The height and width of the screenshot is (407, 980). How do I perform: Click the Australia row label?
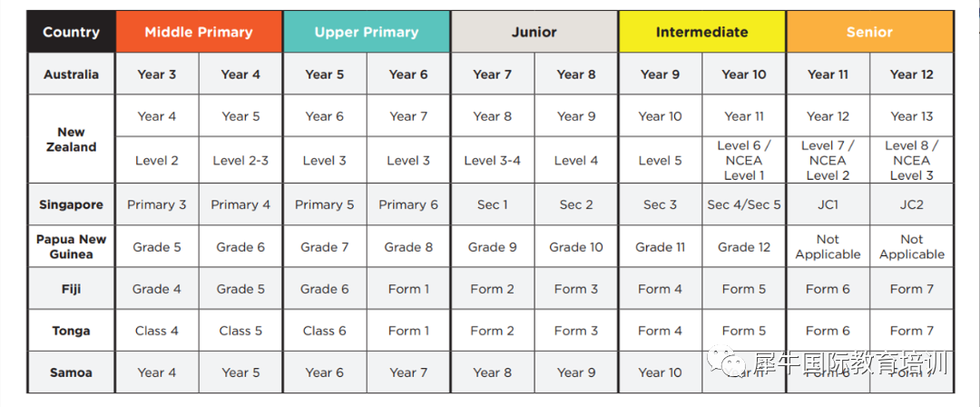click(71, 74)
